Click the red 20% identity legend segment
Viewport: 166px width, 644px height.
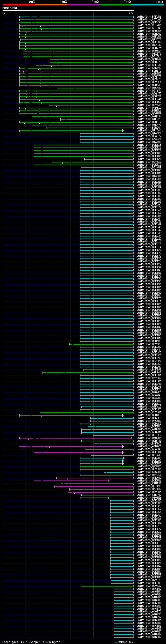[18, 5]
